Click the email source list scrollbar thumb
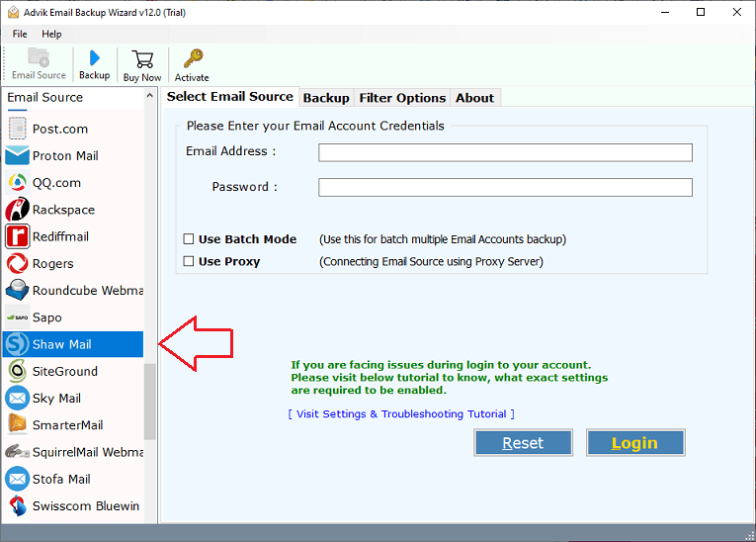Screen dimensions: 756x542 tap(150, 402)
